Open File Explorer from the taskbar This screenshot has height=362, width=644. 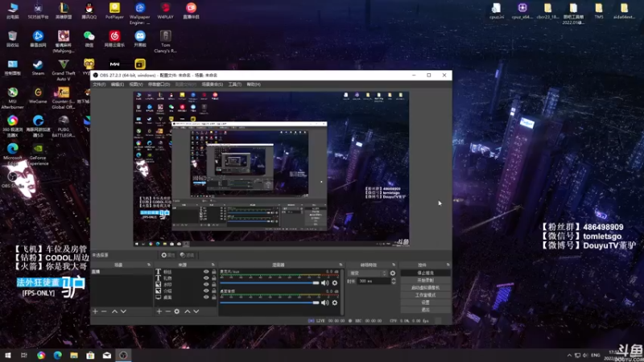click(x=74, y=356)
